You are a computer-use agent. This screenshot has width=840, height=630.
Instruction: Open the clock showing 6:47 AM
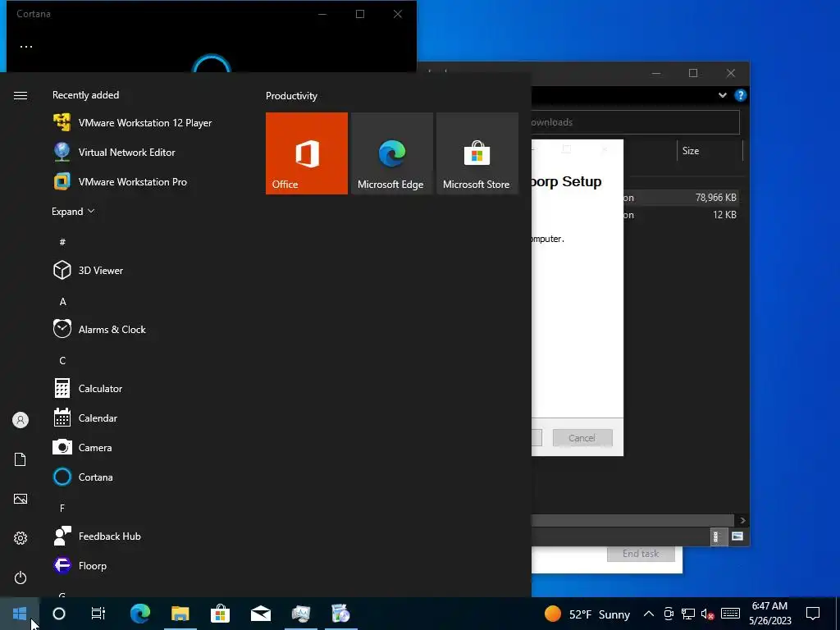click(769, 614)
